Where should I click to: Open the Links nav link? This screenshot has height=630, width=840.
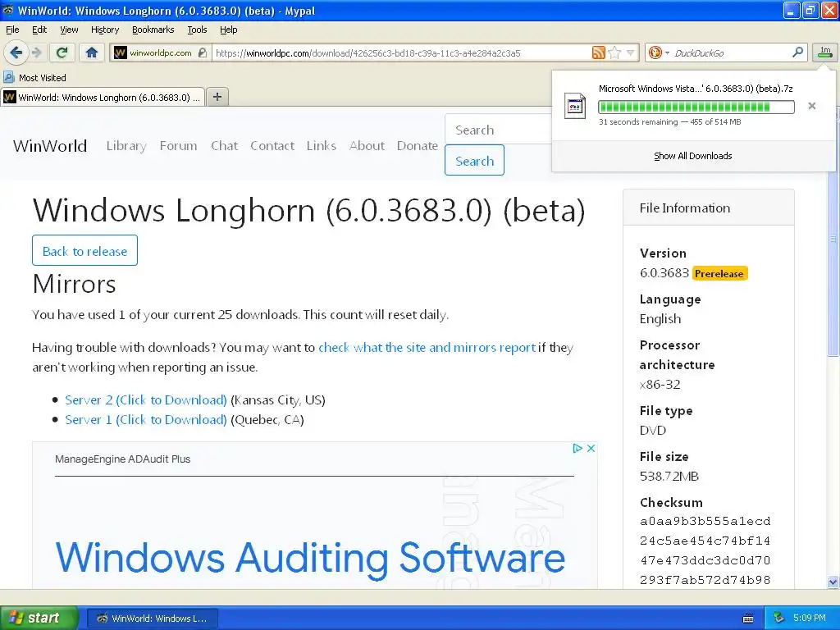click(x=322, y=146)
